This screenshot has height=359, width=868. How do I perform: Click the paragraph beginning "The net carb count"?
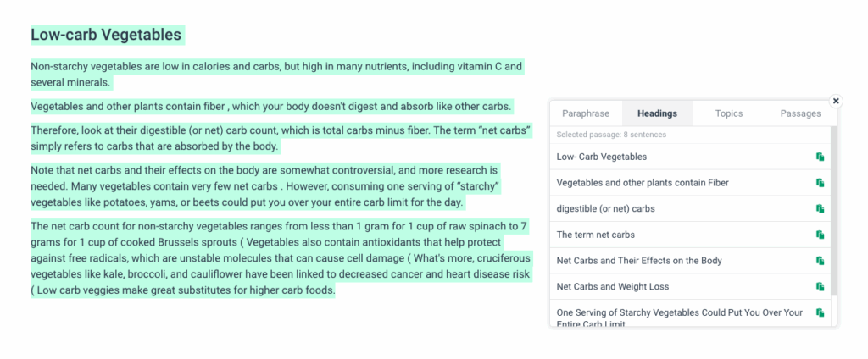(281, 258)
